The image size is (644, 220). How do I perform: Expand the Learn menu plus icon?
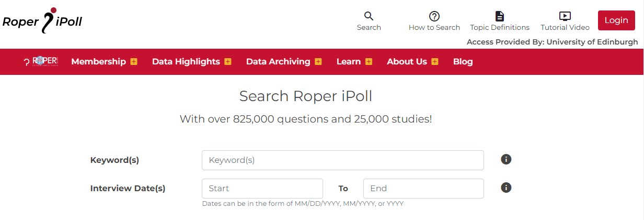369,62
